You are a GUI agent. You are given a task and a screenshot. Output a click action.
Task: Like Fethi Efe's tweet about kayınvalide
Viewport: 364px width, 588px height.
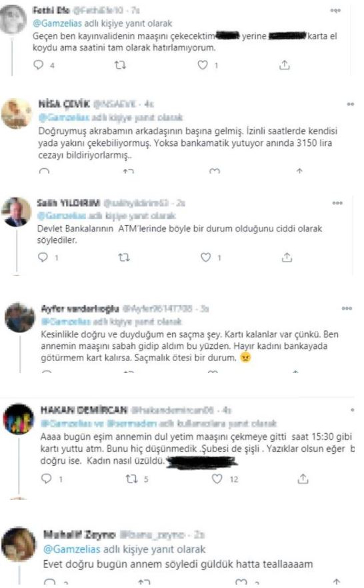coord(203,65)
